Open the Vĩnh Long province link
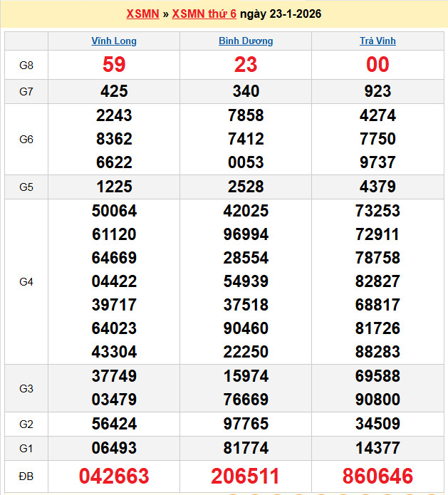 point(114,41)
